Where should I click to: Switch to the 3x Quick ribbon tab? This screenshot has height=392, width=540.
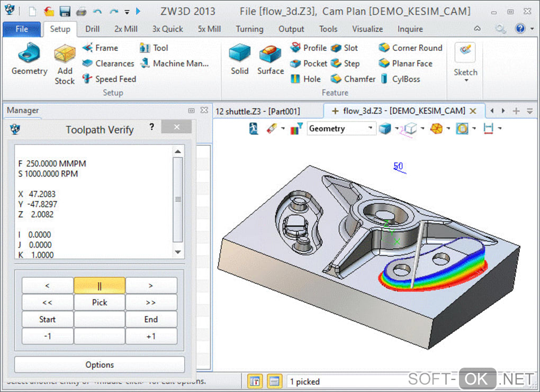(x=167, y=29)
